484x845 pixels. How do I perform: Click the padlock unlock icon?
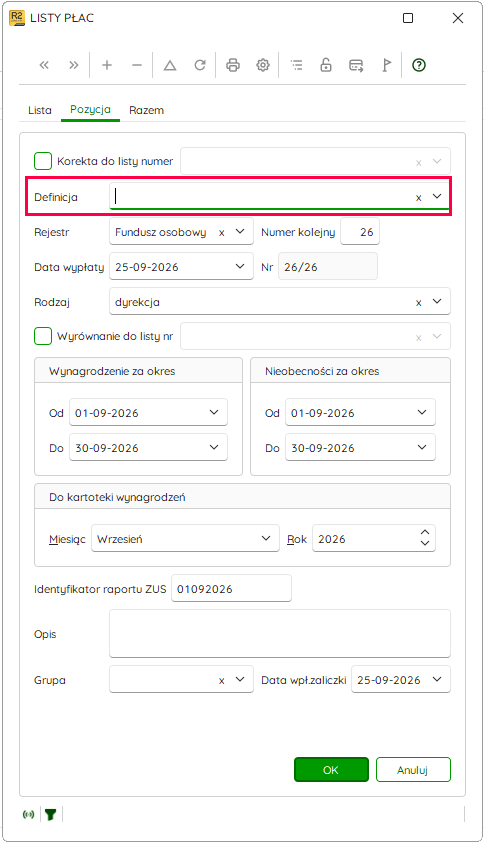(x=326, y=65)
